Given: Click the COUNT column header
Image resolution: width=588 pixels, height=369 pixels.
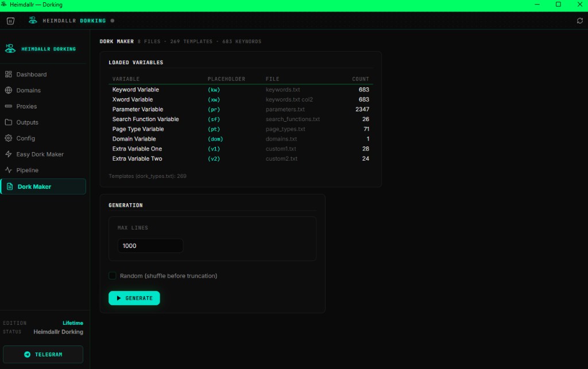Looking at the screenshot, I should [x=361, y=79].
